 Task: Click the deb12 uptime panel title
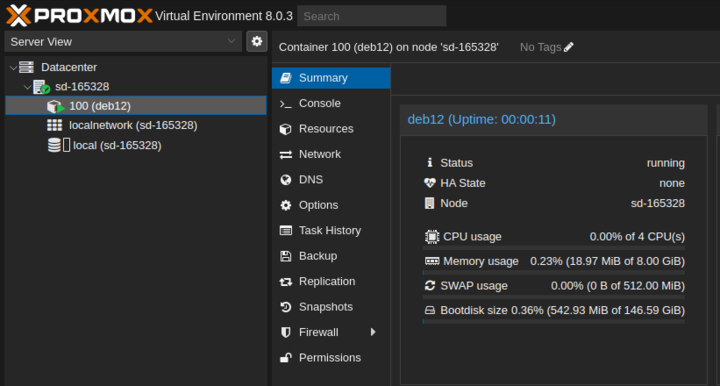click(482, 119)
